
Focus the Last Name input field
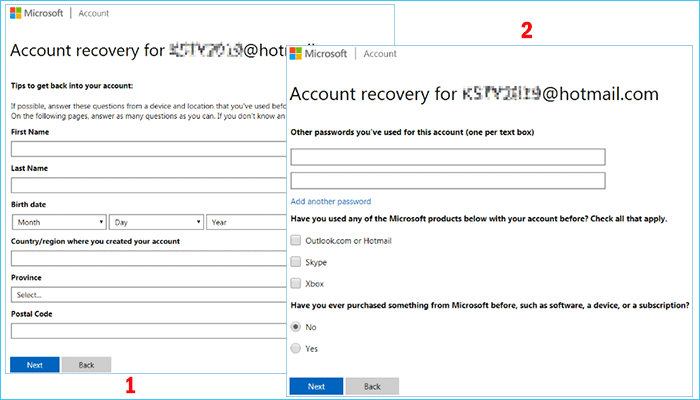pyautogui.click(x=149, y=185)
